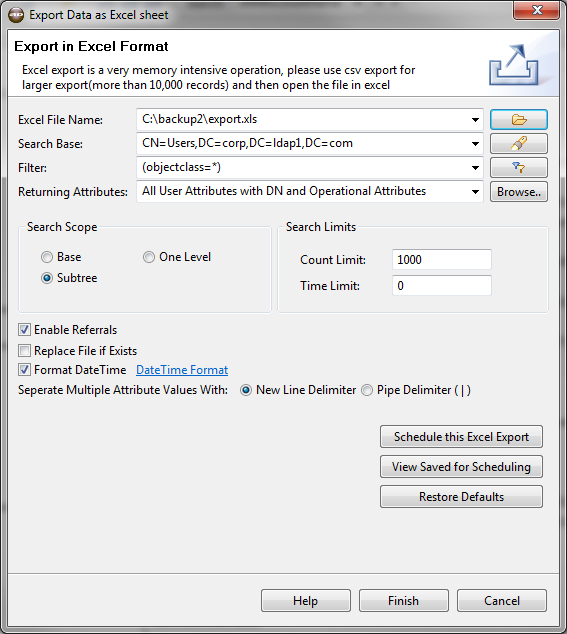Select the Base search scope radio

[x=47, y=257]
